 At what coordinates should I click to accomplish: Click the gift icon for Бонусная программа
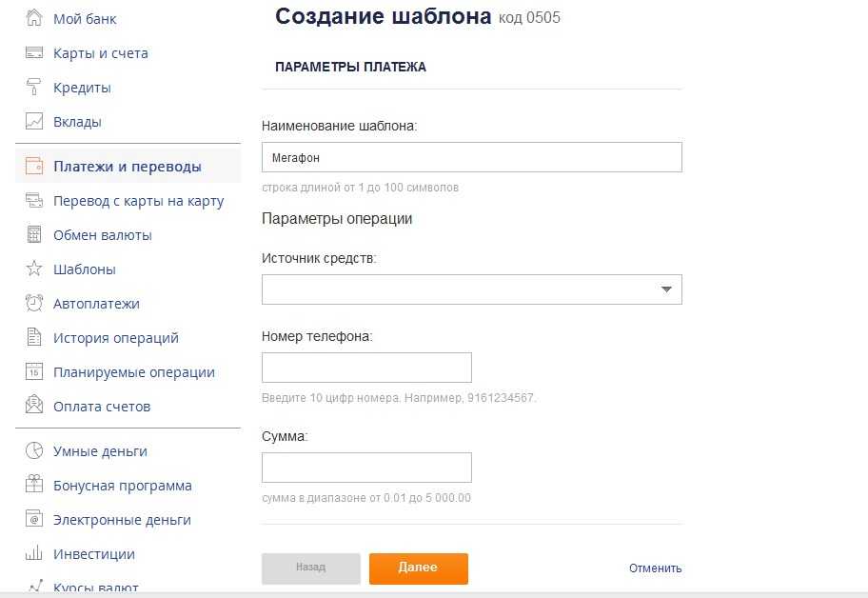34,486
